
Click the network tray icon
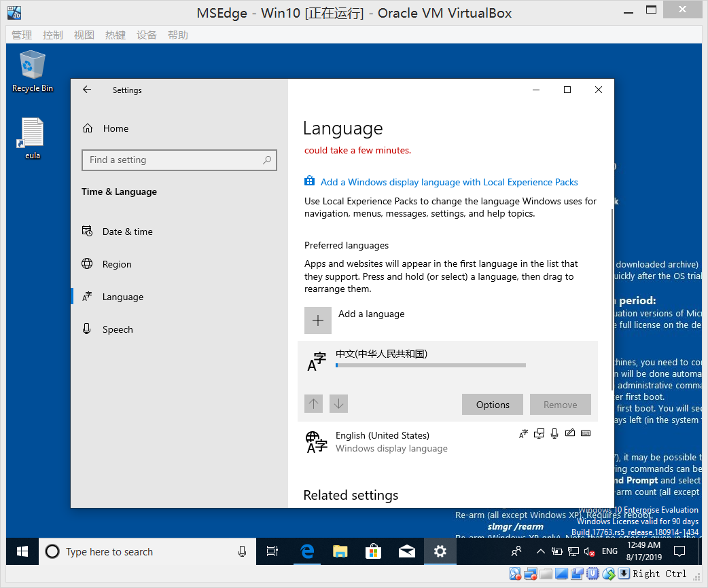click(573, 551)
